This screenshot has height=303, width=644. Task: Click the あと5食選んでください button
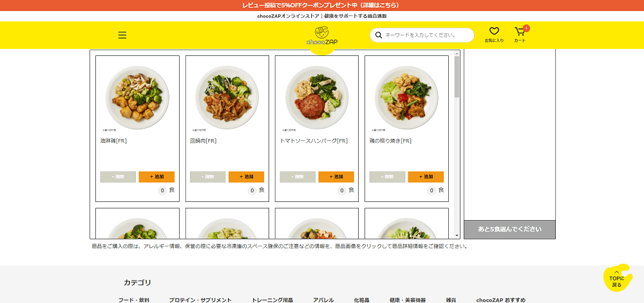(x=509, y=230)
